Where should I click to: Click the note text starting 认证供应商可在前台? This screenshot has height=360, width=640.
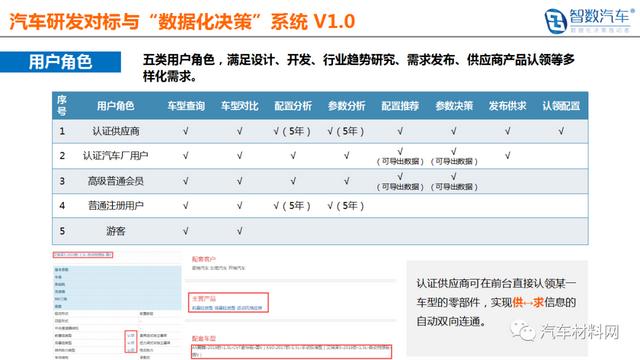coord(496,302)
